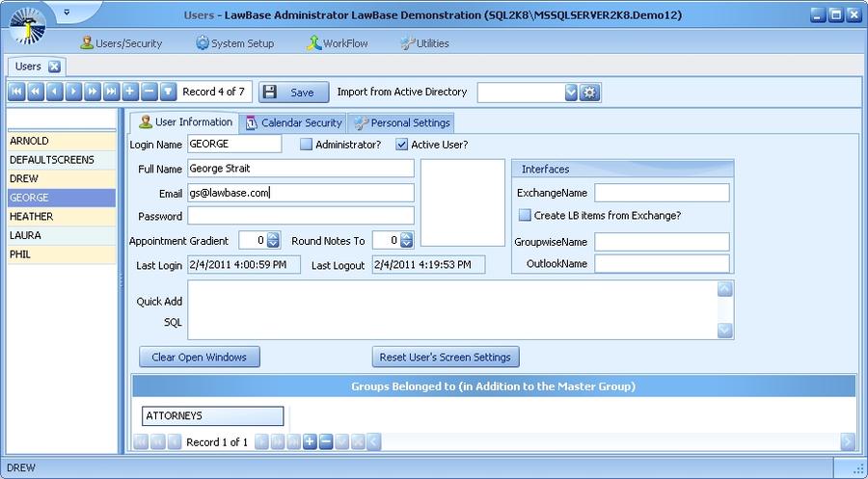The height and width of the screenshot is (479, 868).
Task: Select DEFAULTSCREENS in the user list
Action: (62, 160)
